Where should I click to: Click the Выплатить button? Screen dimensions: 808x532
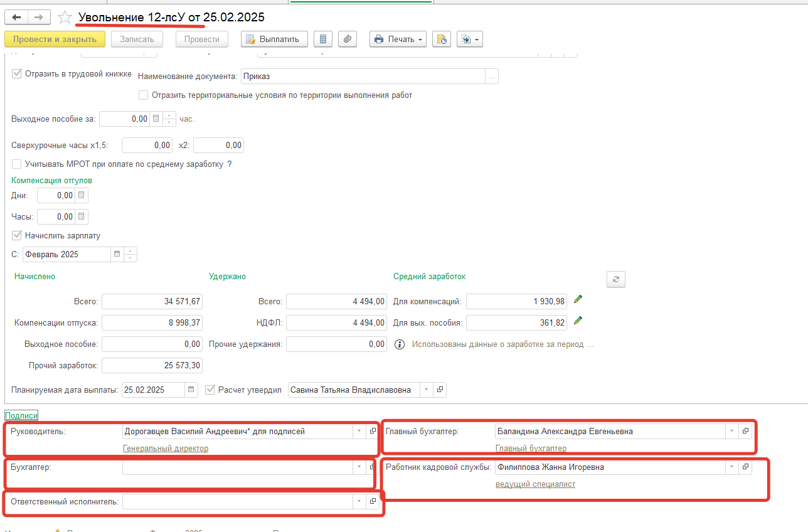274,39
